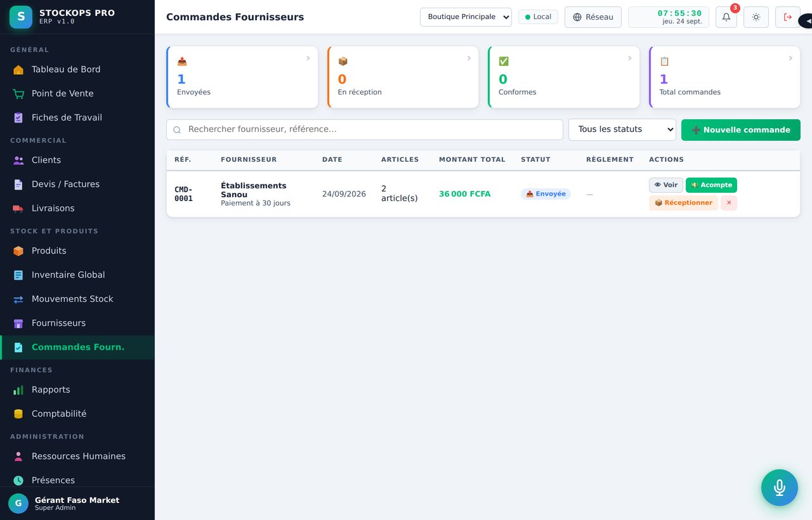Click the Local status indicator

point(538,17)
